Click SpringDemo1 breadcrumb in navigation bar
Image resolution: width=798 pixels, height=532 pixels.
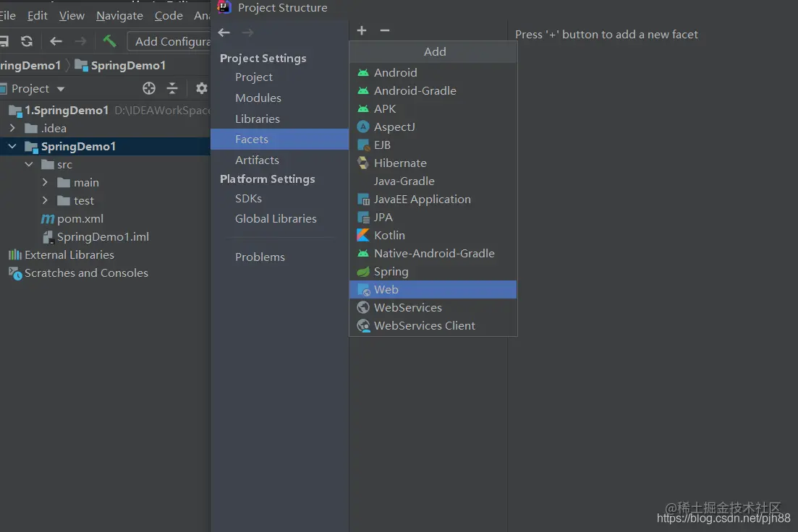120,66
